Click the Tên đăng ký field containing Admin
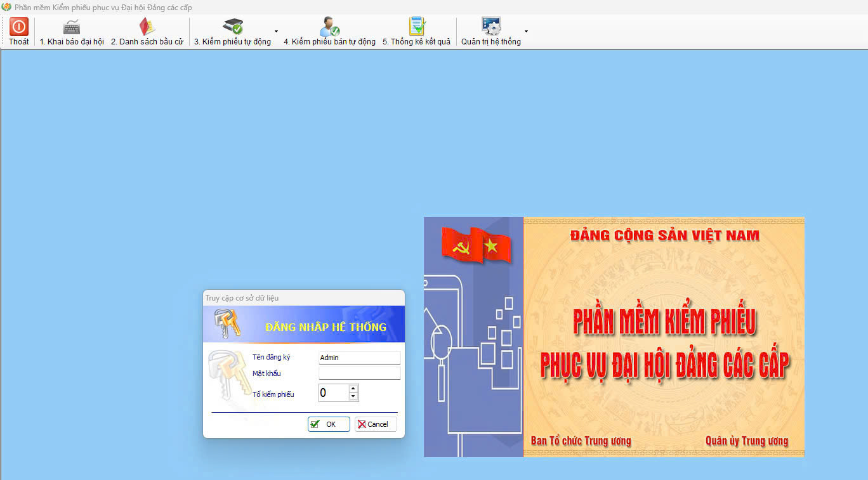 pos(359,358)
